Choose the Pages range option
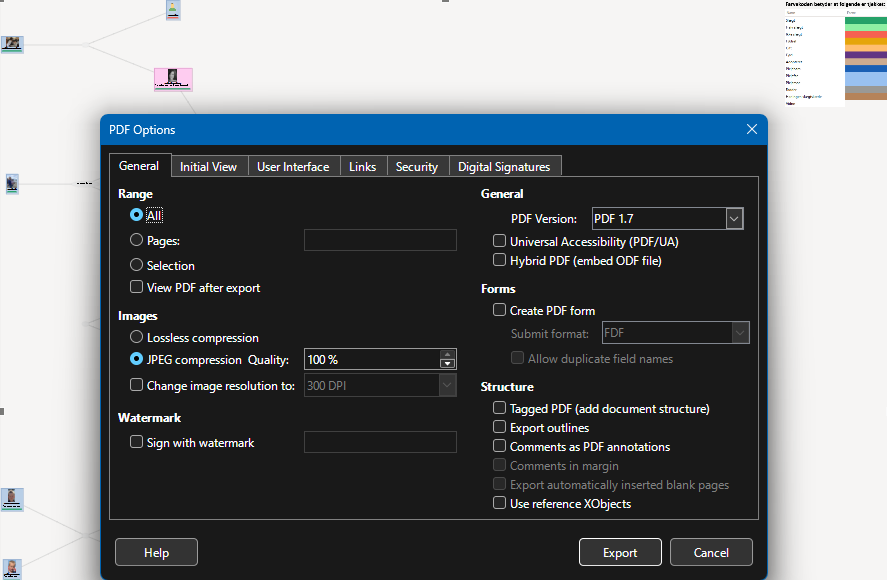 136,240
